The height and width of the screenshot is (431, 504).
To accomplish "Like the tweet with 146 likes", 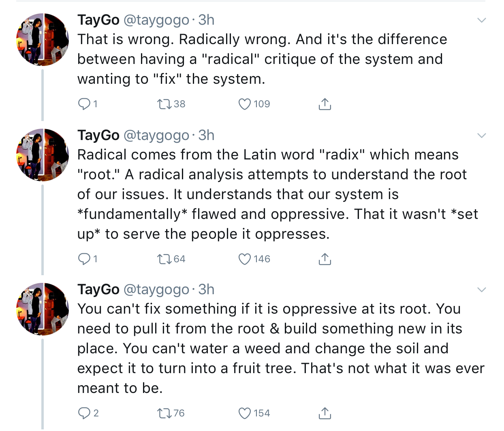I will tap(245, 259).
